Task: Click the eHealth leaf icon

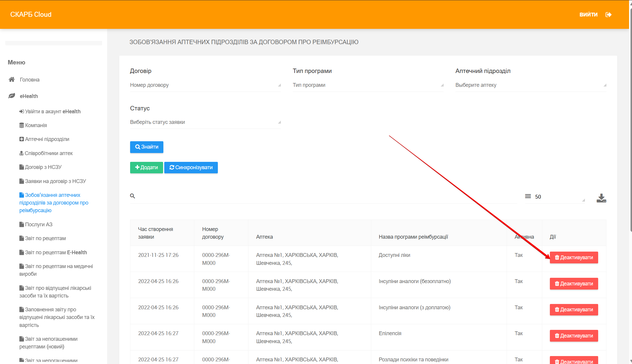Action: click(x=12, y=96)
